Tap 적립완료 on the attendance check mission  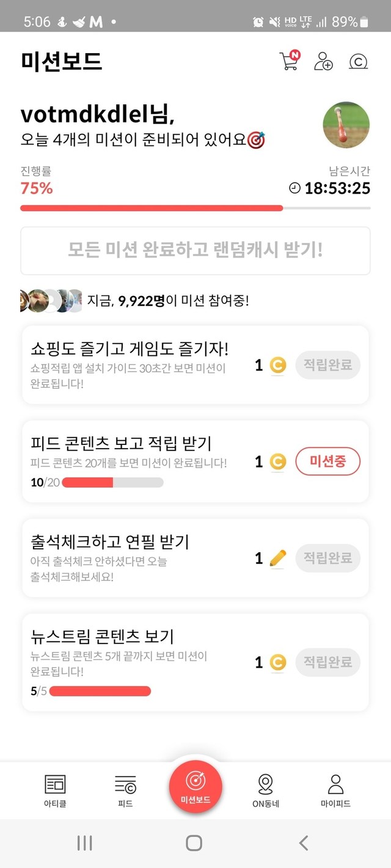[328, 558]
